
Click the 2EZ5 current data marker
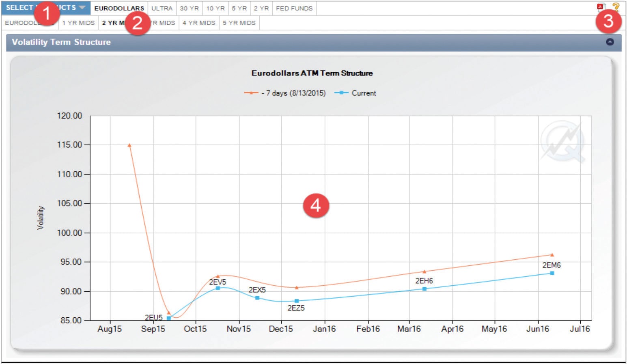pos(297,301)
